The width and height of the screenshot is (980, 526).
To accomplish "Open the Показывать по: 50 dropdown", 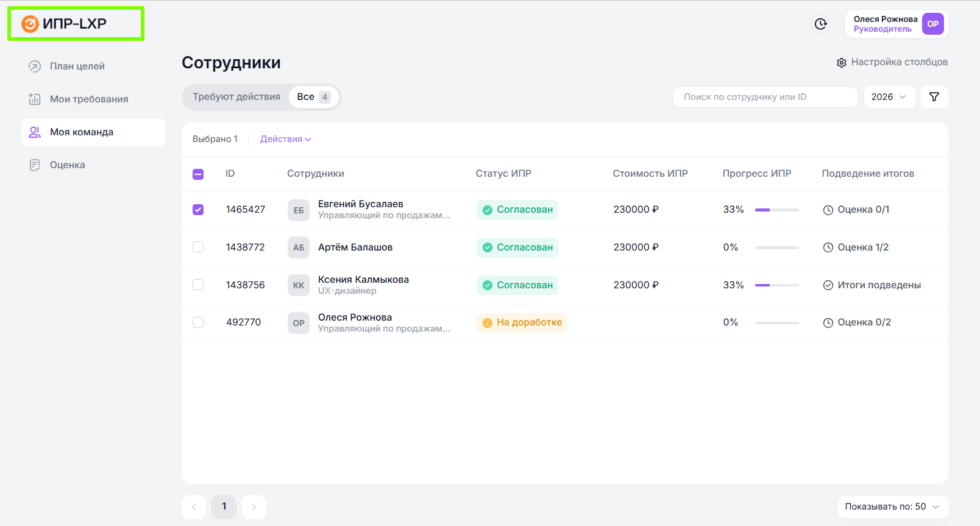I will tap(892, 506).
